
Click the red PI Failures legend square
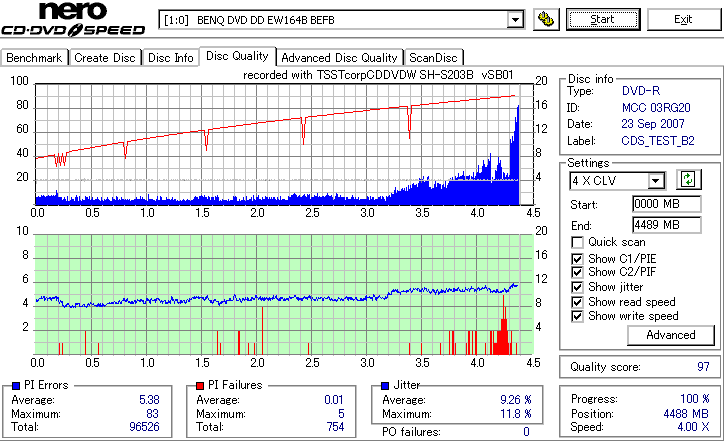(x=200, y=386)
